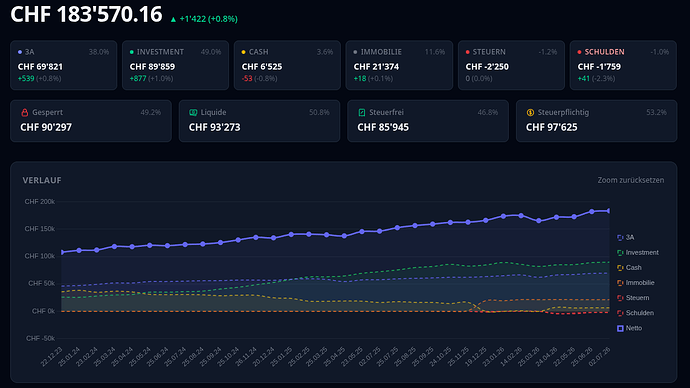690x388 pixels.
Task: Click the yellow coin icon beside Steuerpflichtig
Action: [530, 113]
